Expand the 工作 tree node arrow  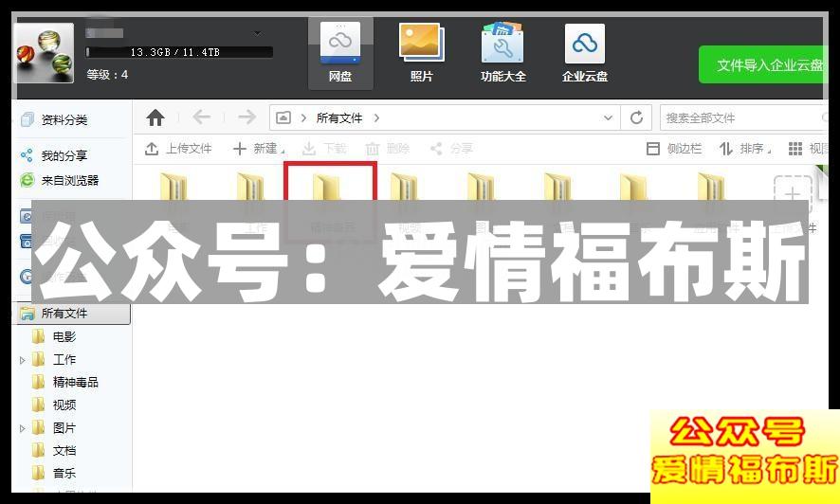(x=23, y=361)
